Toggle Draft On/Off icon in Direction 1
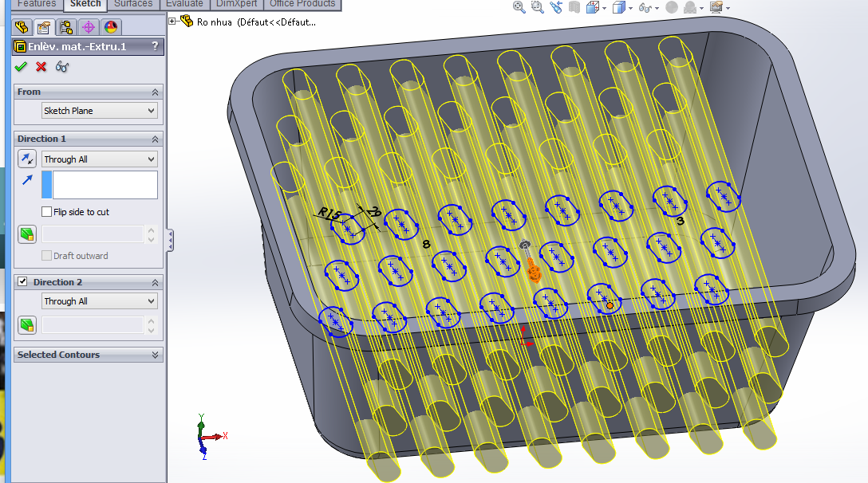The width and height of the screenshot is (868, 483). pyautogui.click(x=27, y=234)
